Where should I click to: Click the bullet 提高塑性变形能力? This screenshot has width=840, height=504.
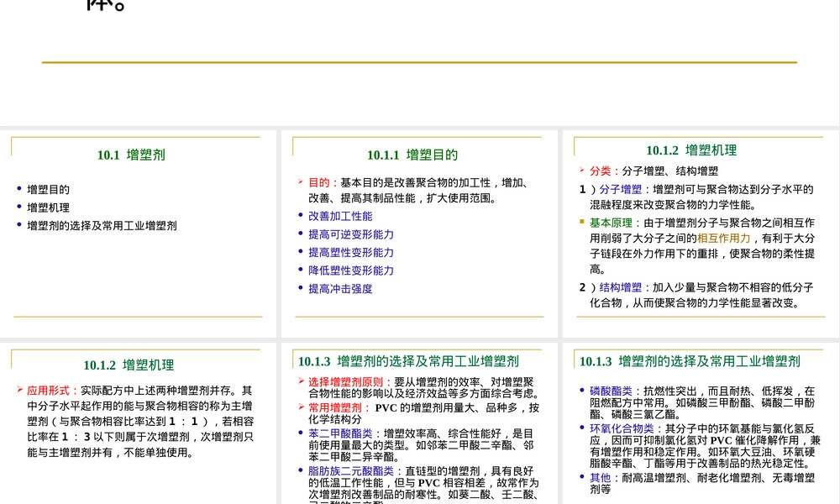click(x=351, y=253)
